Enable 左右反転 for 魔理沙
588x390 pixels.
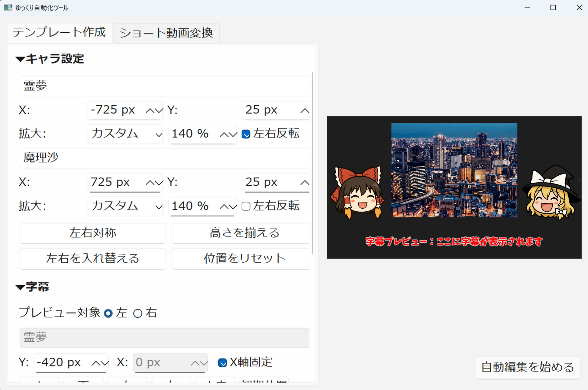pos(246,206)
